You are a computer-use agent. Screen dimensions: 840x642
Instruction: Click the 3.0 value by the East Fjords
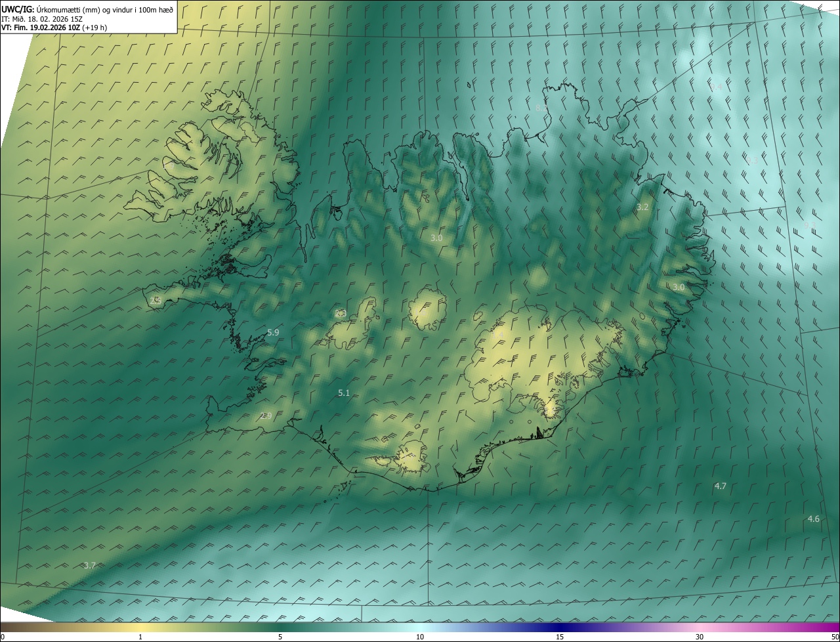(679, 288)
